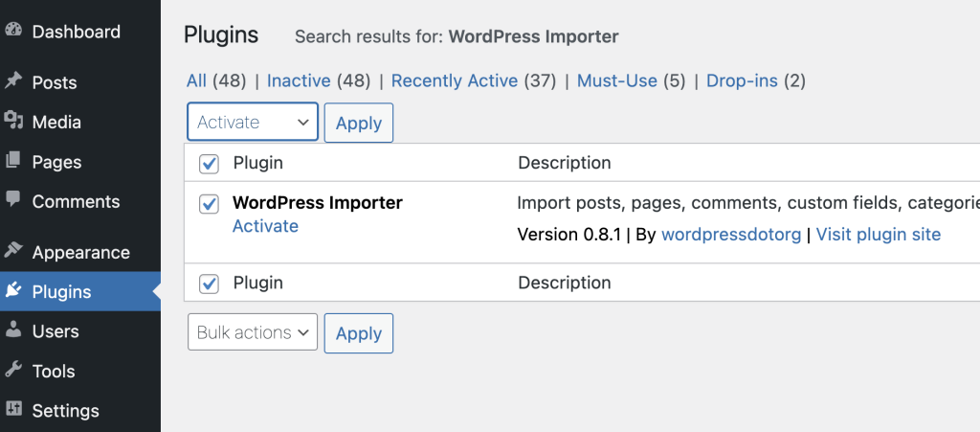Click the Search results for WordPress Importer text
Image resolution: width=980 pixels, height=432 pixels.
pos(457,37)
